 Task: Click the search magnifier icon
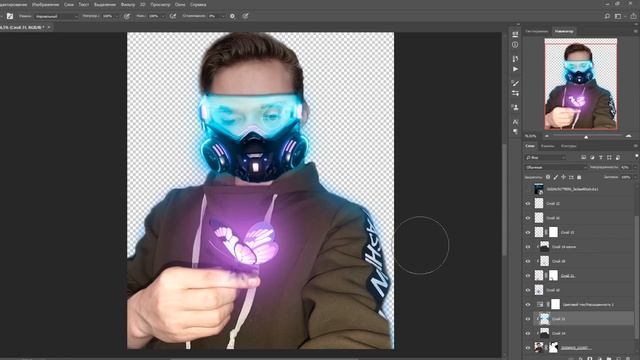pyautogui.click(x=607, y=16)
